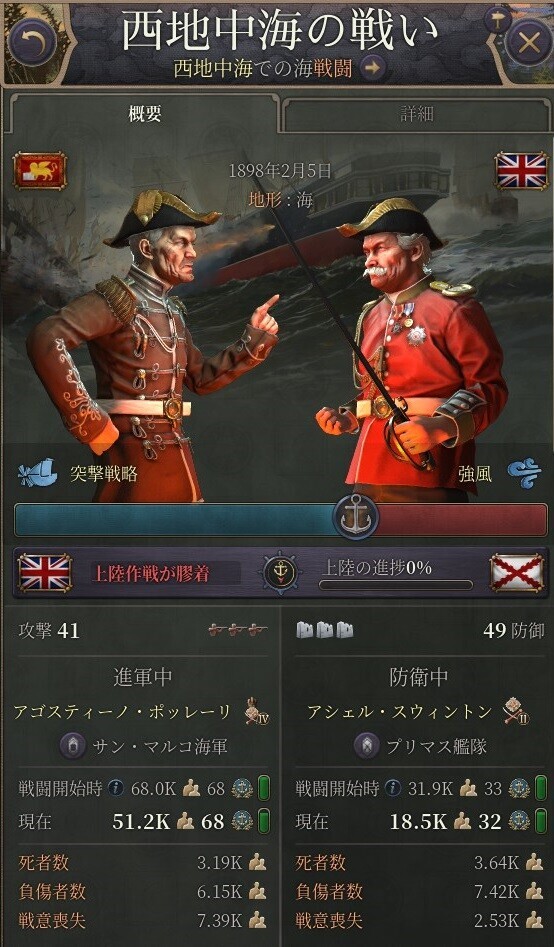Image resolution: width=554 pixels, height=947 pixels.
Task: Click the anchor on battle progress bar
Action: [355, 518]
